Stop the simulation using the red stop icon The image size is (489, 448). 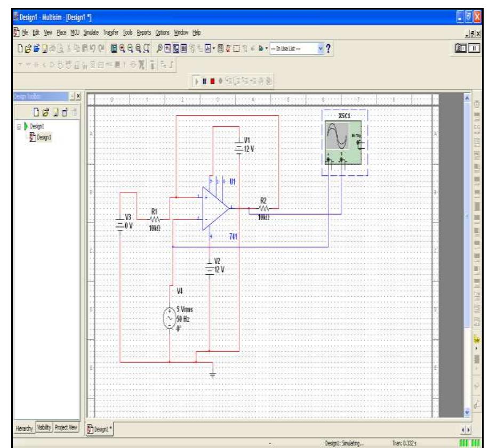(x=212, y=80)
